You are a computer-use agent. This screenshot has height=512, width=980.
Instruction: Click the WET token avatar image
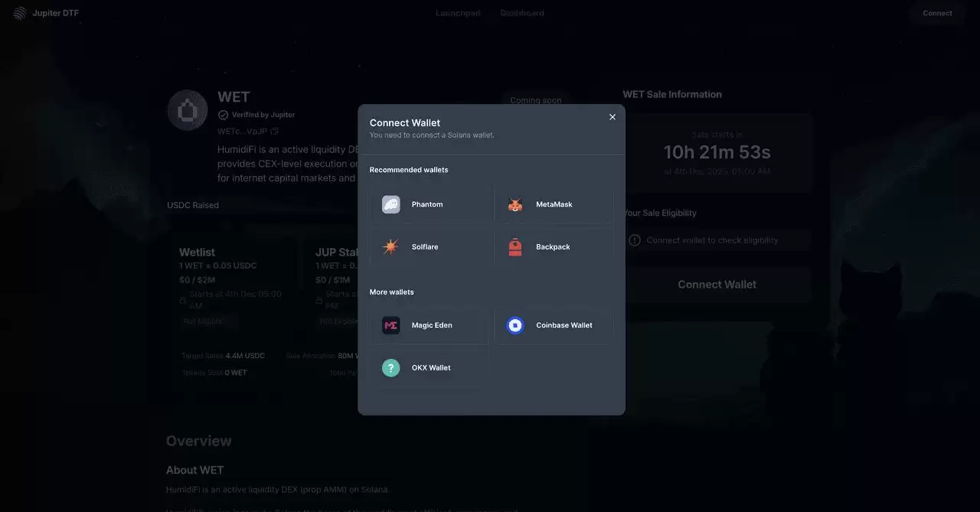(x=188, y=110)
